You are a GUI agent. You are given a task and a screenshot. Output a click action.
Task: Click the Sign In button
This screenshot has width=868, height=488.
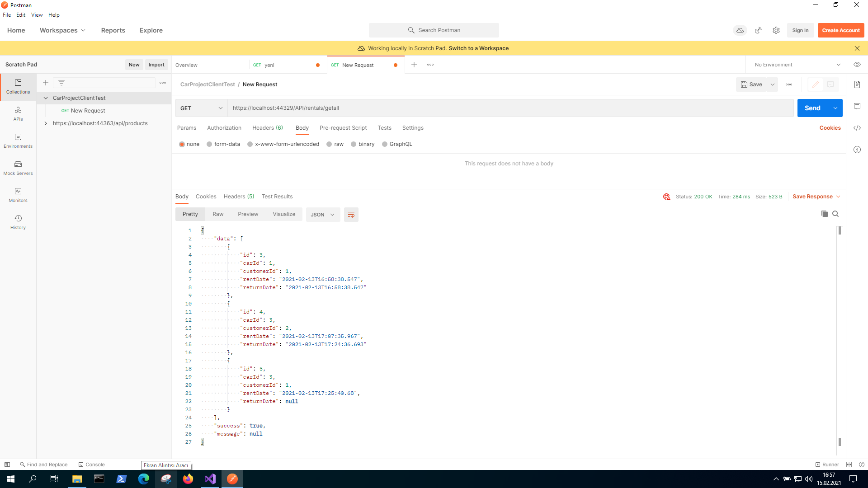pyautogui.click(x=800, y=30)
